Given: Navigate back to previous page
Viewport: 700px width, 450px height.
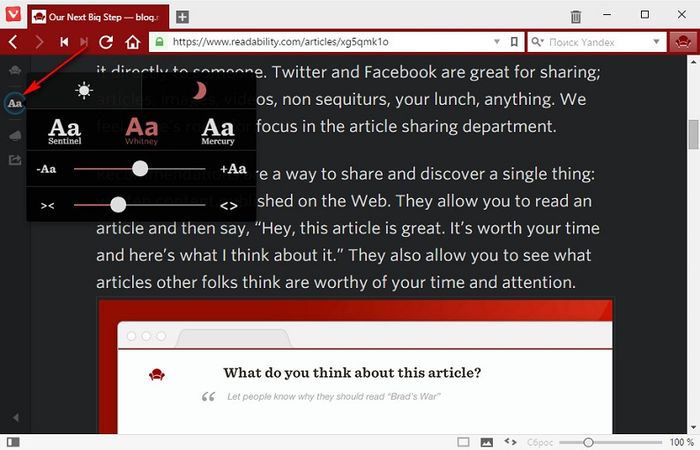Looking at the screenshot, I should pyautogui.click(x=14, y=42).
